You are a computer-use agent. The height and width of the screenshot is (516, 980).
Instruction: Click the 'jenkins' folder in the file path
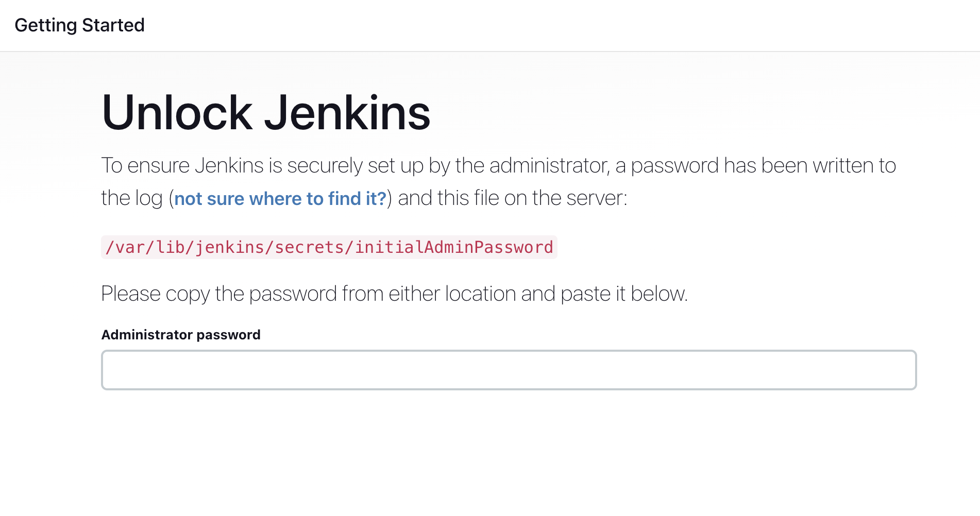click(230, 247)
